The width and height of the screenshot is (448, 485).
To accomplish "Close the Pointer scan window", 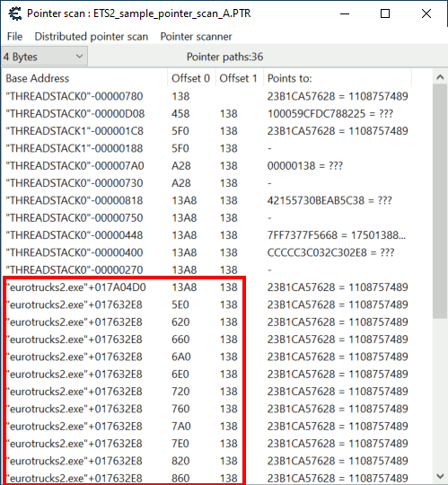I will (426, 13).
